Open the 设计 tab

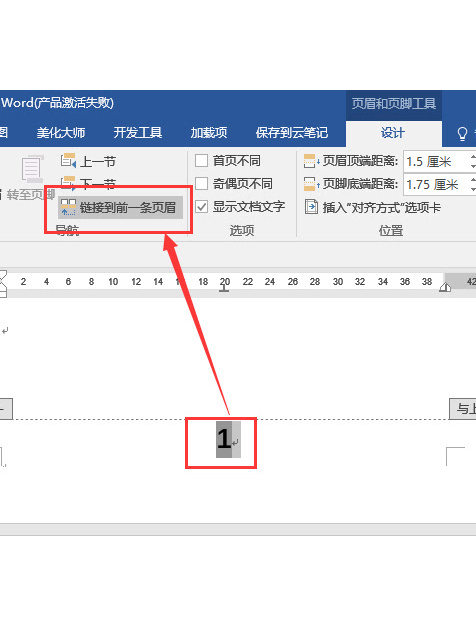pos(393,133)
